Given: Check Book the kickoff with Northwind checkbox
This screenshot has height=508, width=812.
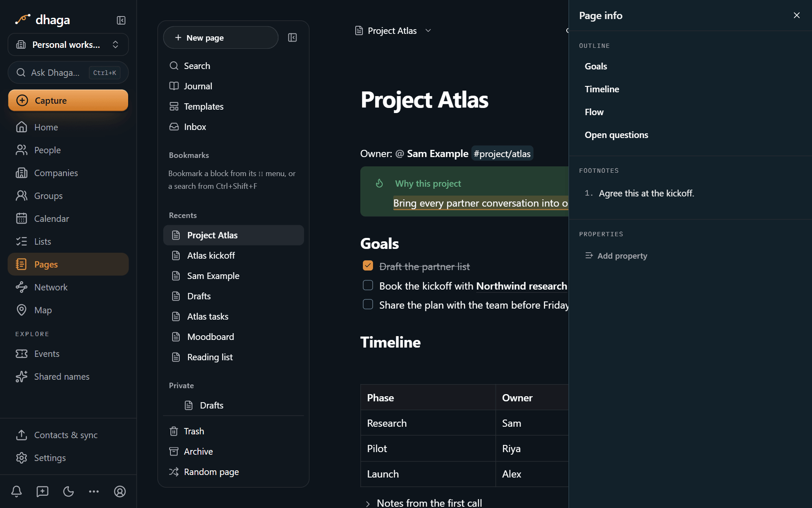Looking at the screenshot, I should [x=368, y=285].
